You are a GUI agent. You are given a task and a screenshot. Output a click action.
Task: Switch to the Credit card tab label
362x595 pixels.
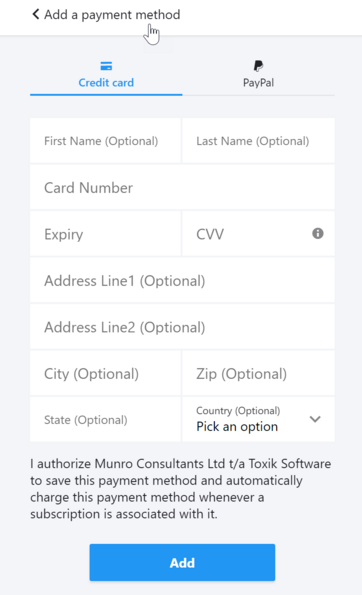pyautogui.click(x=106, y=83)
